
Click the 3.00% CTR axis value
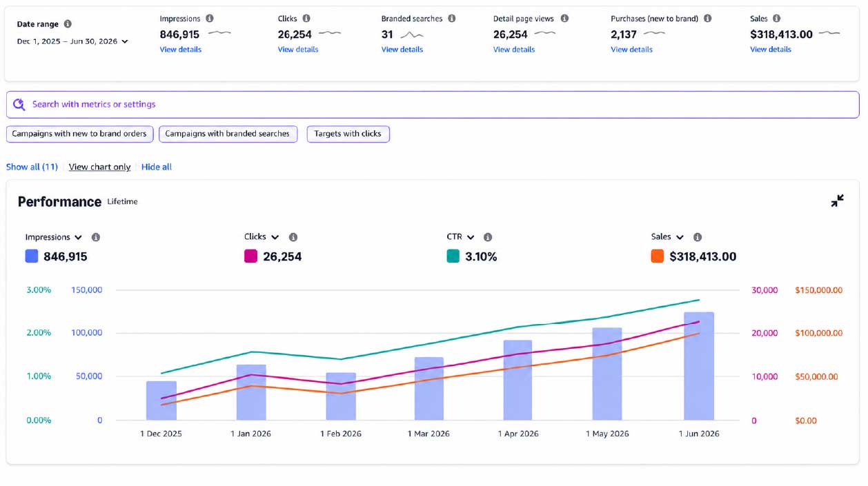click(x=39, y=290)
